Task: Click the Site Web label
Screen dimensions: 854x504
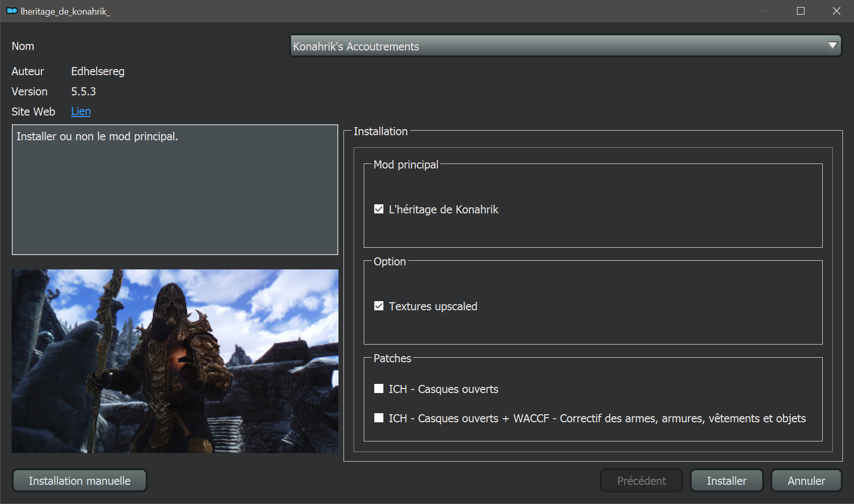Action: 33,111
